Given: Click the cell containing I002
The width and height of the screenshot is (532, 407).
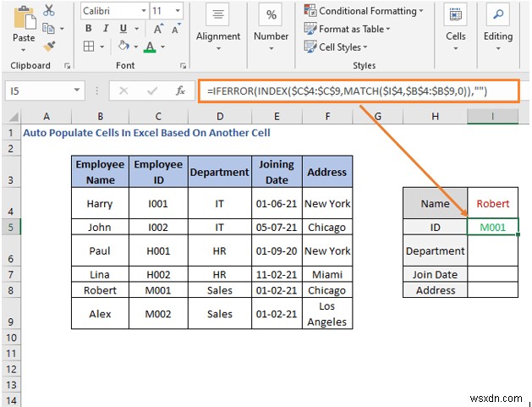Looking at the screenshot, I should 158,227.
